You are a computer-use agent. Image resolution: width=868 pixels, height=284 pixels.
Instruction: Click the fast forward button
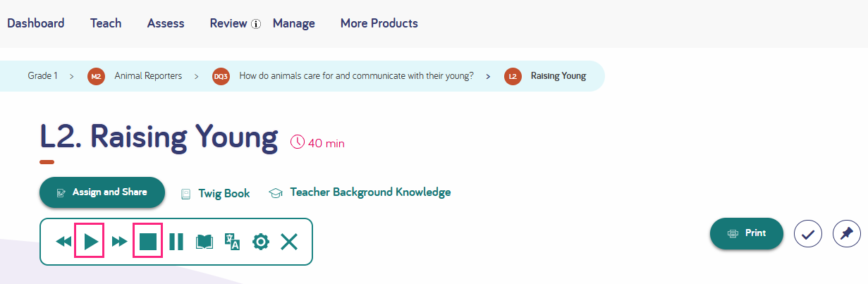120,242
